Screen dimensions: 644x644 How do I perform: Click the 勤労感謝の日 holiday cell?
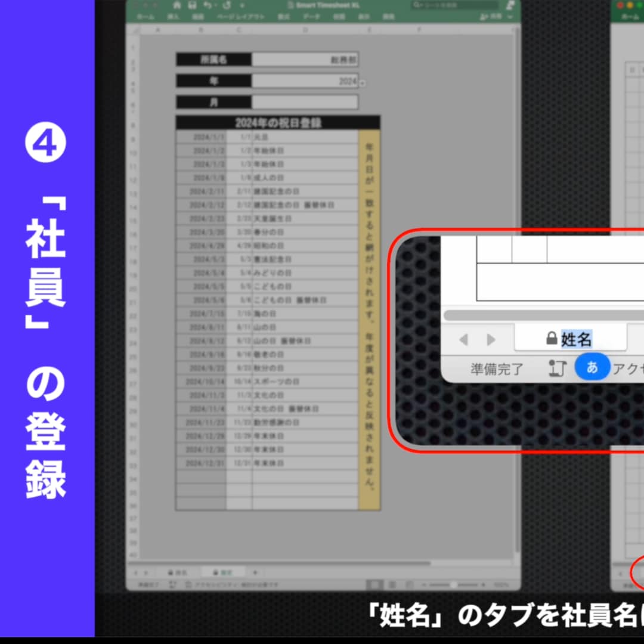(x=305, y=422)
